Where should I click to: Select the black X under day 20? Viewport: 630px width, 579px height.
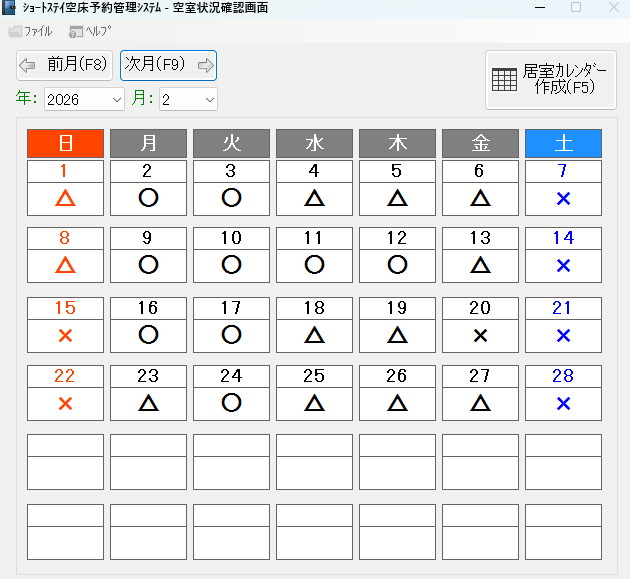[480, 335]
